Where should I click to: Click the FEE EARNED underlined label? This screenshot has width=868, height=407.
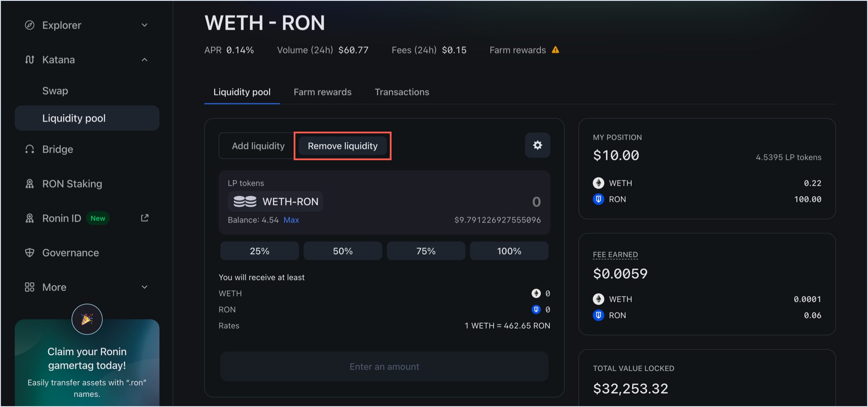tap(615, 255)
